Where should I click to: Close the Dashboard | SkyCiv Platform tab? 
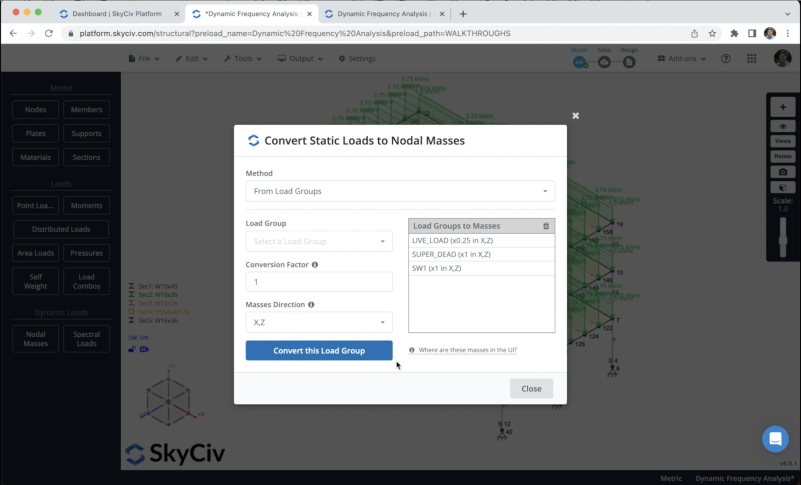pyautogui.click(x=177, y=14)
